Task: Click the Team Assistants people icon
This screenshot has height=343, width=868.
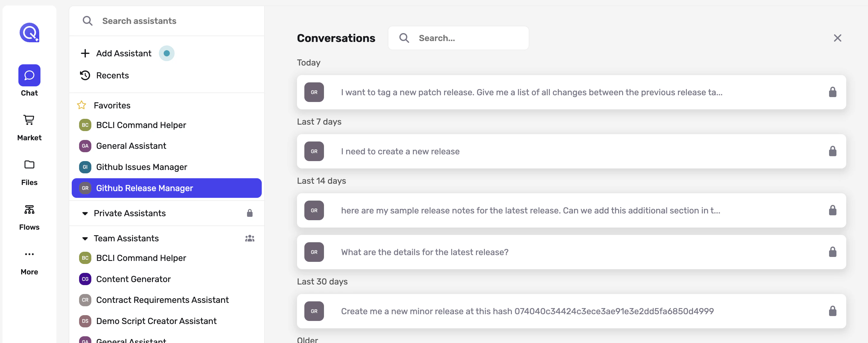Action: 249,238
